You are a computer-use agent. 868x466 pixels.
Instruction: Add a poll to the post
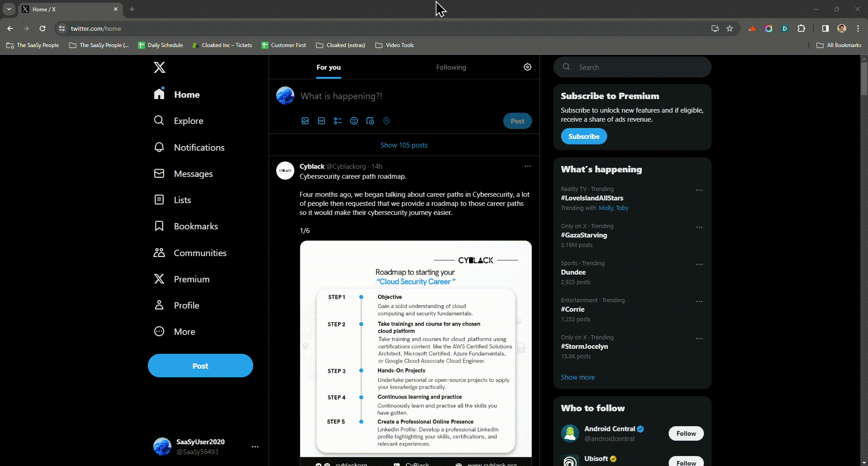coord(338,121)
